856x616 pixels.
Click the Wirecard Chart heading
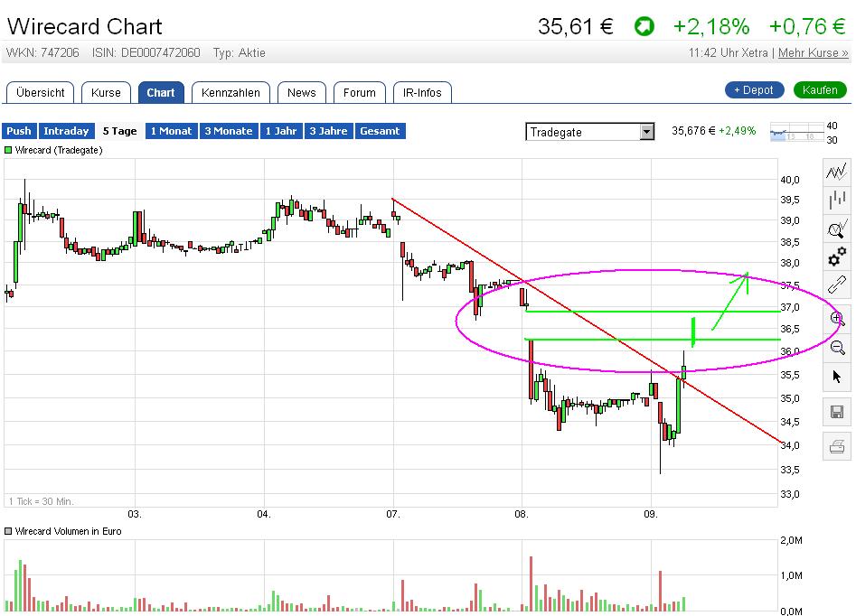tap(85, 27)
